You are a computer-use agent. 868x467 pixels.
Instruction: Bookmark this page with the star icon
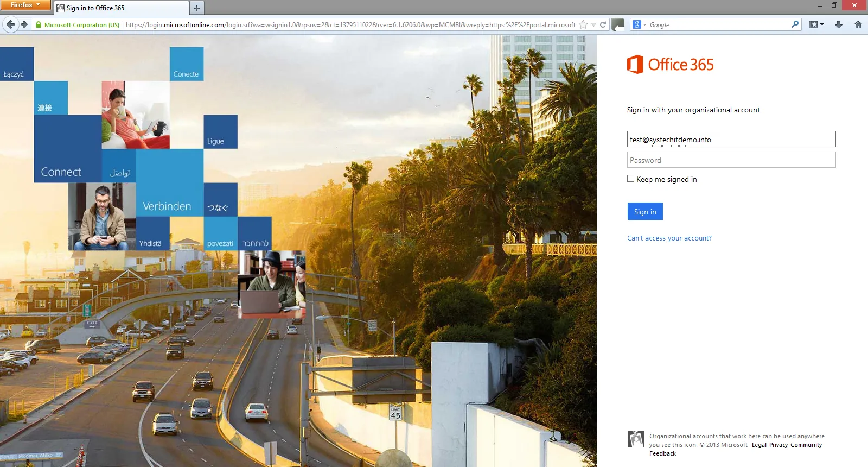point(583,25)
